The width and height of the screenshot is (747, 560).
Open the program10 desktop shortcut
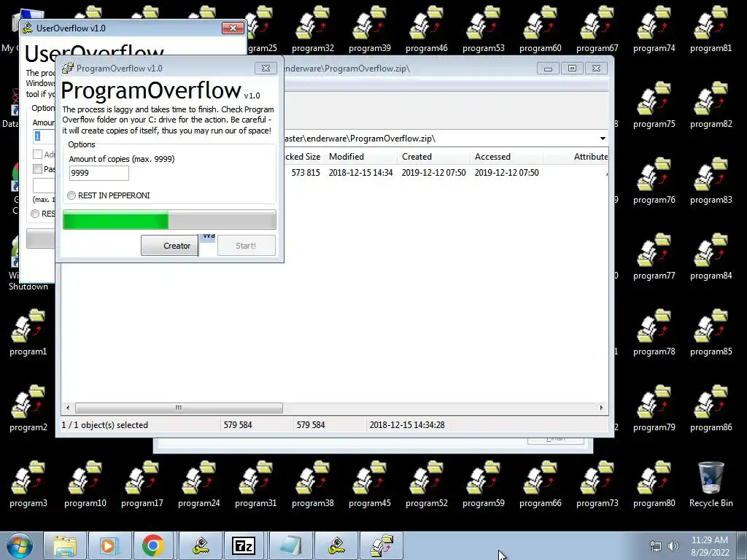click(x=85, y=484)
